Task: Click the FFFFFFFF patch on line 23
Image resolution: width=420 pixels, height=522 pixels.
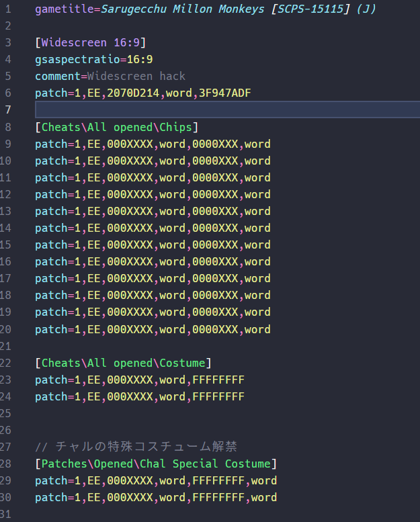Action: (140, 380)
